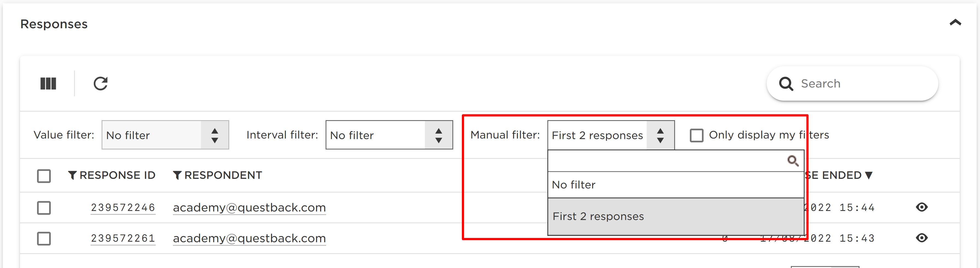The image size is (980, 268).
Task: Tick the select-all header checkbox
Action: coord(44,176)
